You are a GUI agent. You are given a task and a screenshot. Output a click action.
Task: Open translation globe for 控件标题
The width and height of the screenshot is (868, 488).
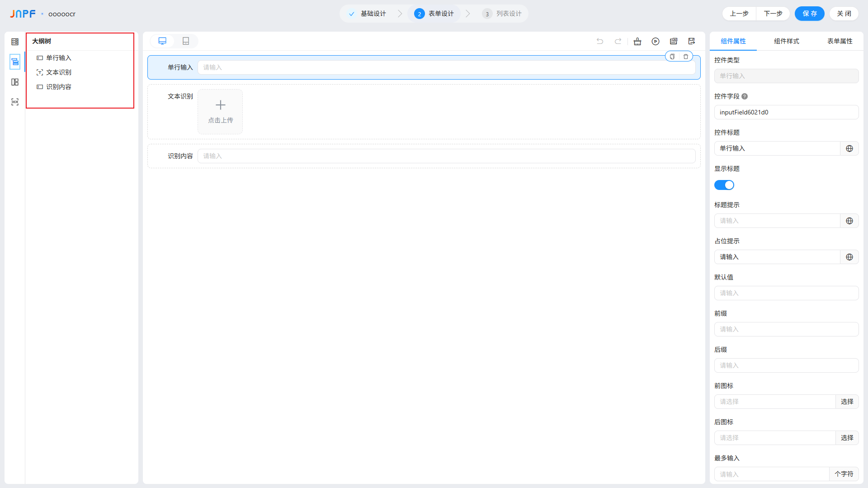coord(849,148)
